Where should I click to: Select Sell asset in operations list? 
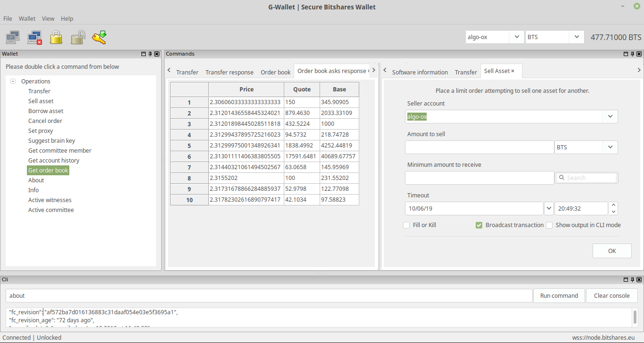pyautogui.click(x=41, y=101)
